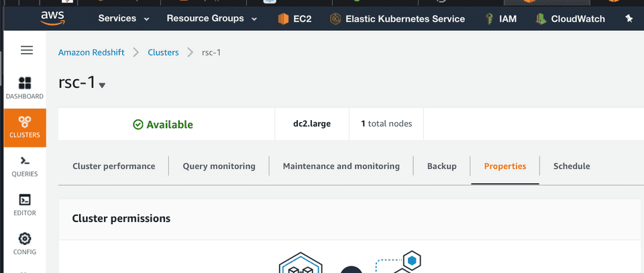Open the CloudWatch shortcut
The image size is (644, 273).
pos(570,19)
